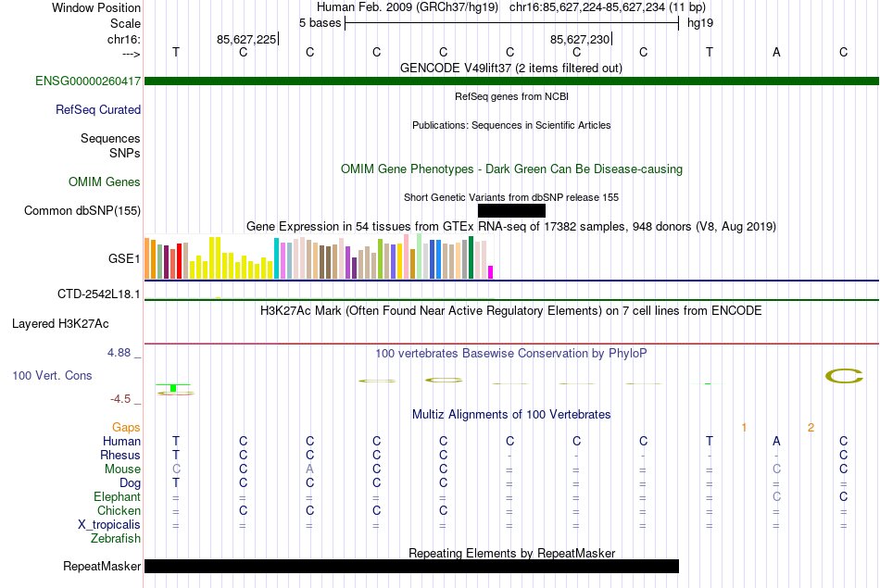Image resolution: width=880 pixels, height=588 pixels.
Task: Click the Dog alignment row label
Action: [130, 483]
